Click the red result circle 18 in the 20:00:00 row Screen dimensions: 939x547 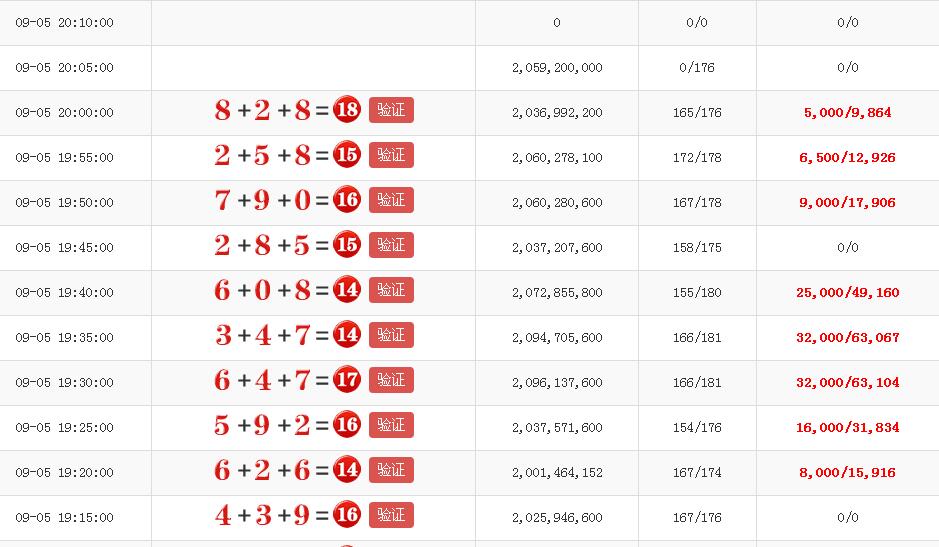pyautogui.click(x=347, y=110)
